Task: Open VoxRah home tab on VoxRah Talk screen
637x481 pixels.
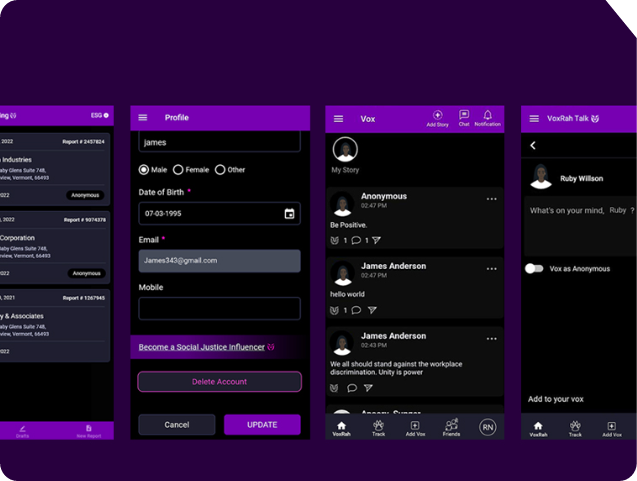Action: [538, 429]
